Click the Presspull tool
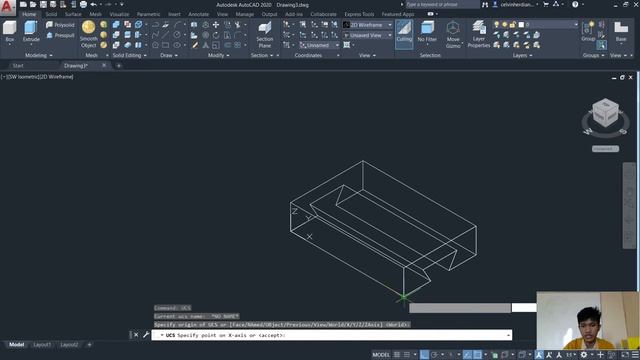The image size is (640, 360). pos(60,36)
